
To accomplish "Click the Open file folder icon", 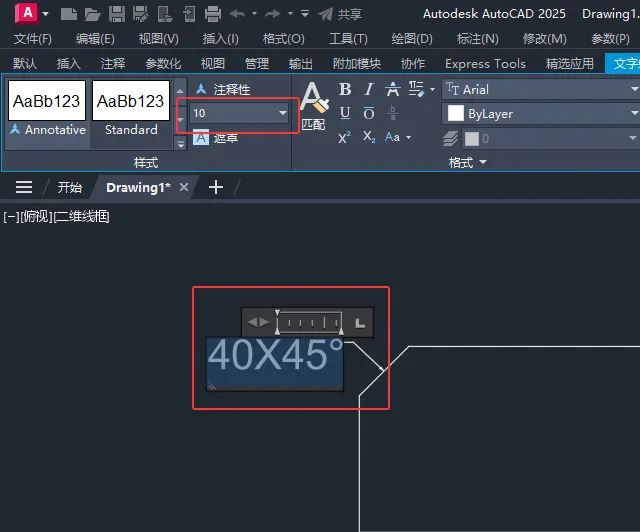I will 92,14.
